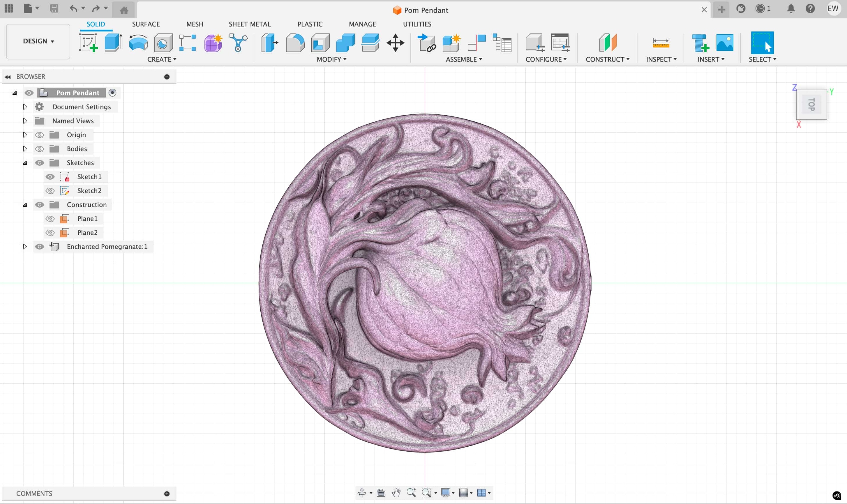Open the INSPECT menu label

(x=661, y=59)
